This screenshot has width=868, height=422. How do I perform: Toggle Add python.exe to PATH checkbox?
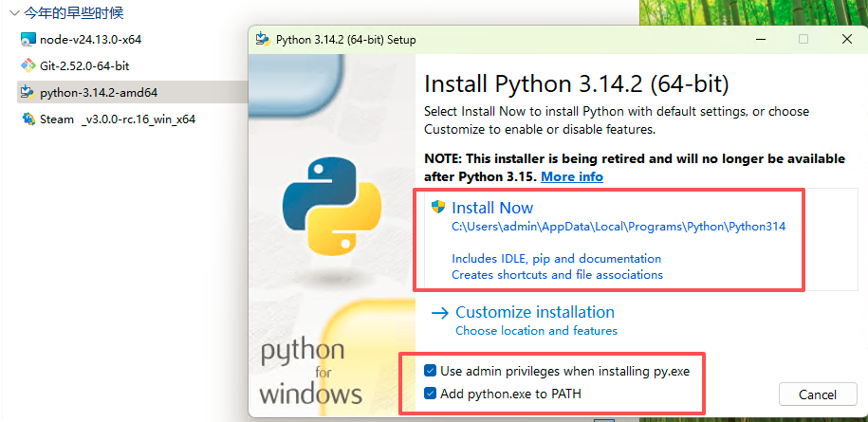click(x=430, y=394)
